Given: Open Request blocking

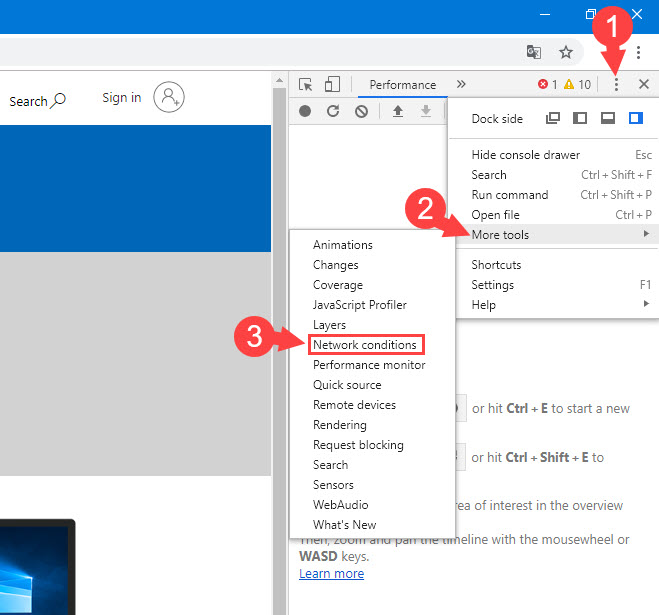Looking at the screenshot, I should pyautogui.click(x=372, y=445).
